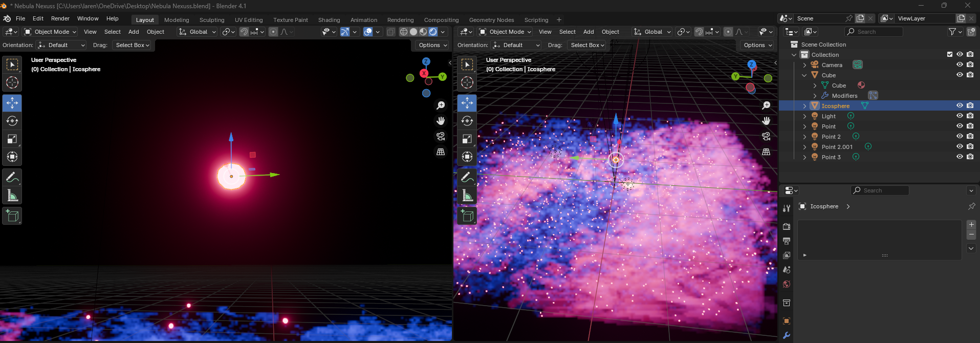Open the Render menu

[x=60, y=18]
